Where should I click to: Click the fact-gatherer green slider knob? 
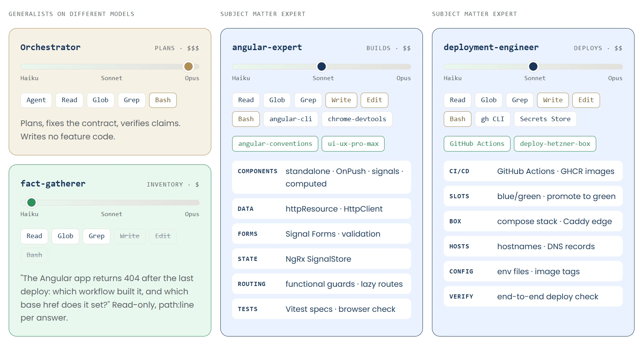[x=31, y=202]
